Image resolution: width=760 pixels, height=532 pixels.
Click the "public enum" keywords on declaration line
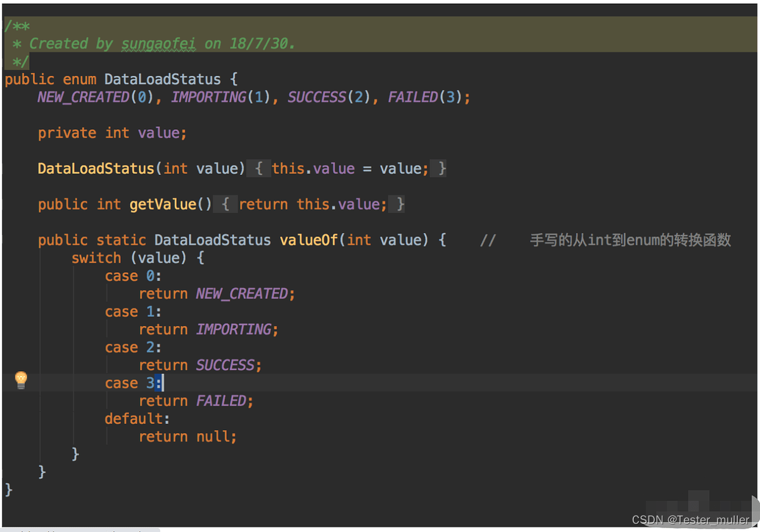click(51, 80)
